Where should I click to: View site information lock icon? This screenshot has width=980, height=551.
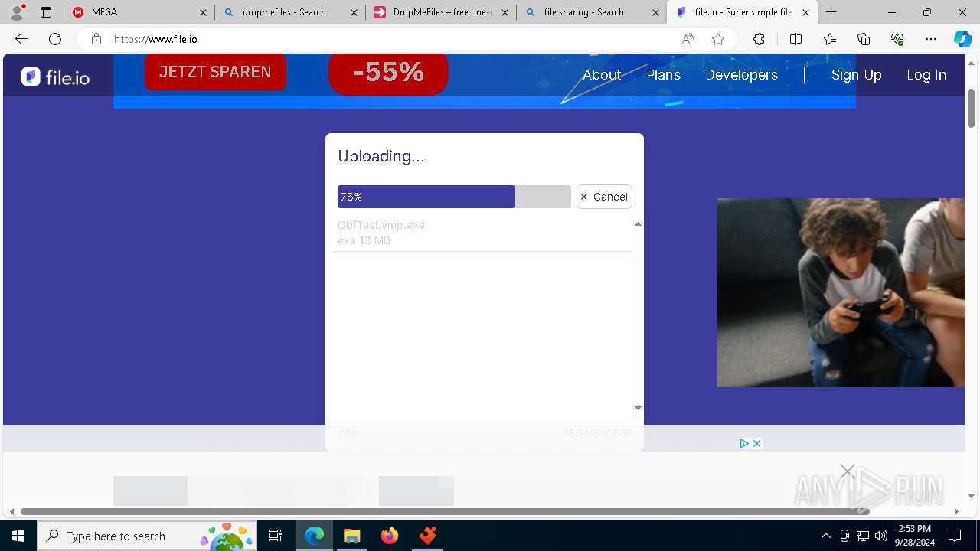coord(96,39)
